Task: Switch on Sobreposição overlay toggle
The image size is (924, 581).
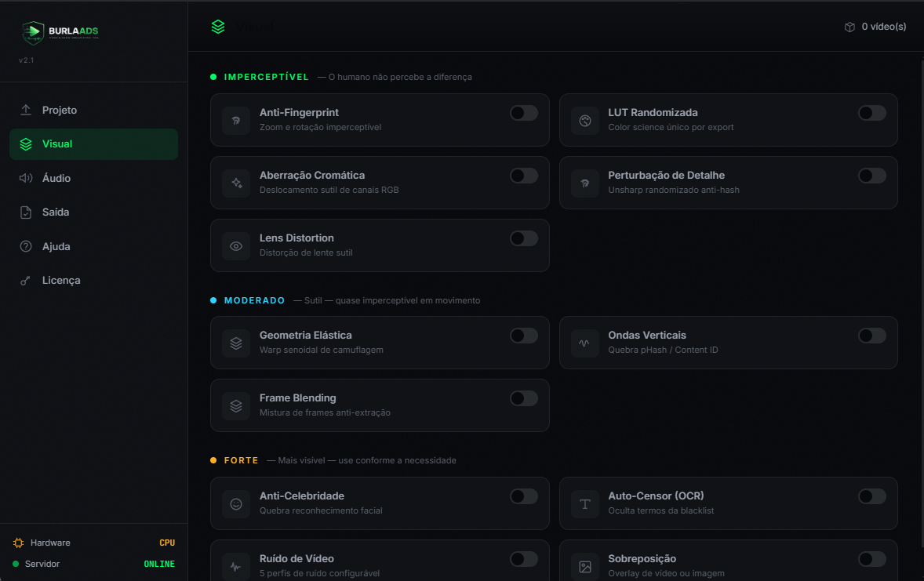Action: [872, 559]
